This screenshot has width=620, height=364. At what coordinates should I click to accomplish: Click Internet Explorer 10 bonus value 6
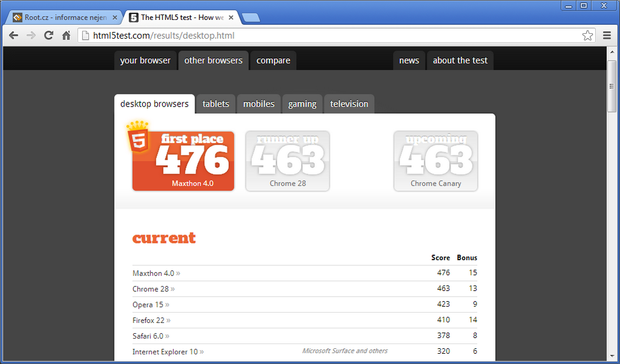coord(475,351)
